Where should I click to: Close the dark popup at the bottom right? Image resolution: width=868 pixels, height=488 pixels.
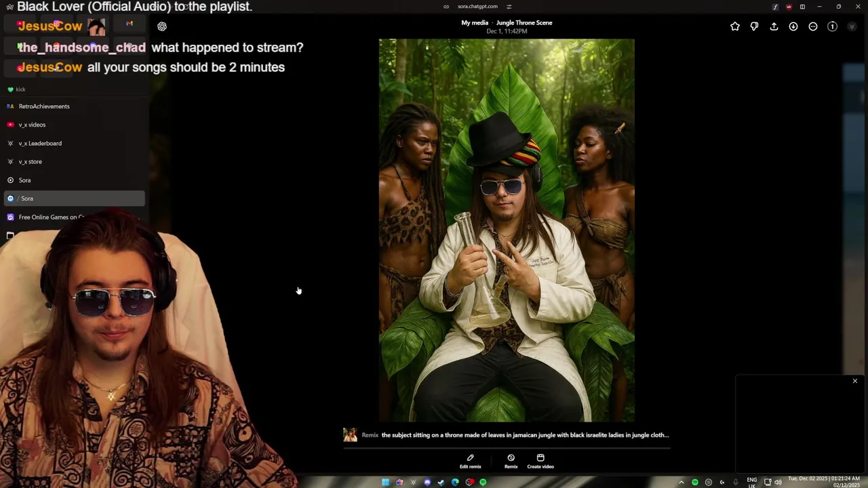tap(855, 381)
